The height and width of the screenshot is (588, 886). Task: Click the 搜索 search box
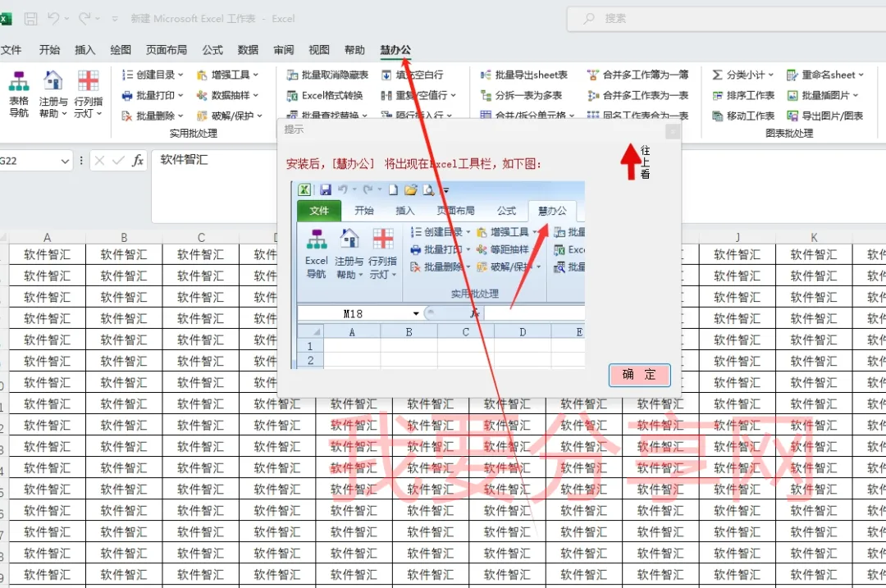(727, 19)
